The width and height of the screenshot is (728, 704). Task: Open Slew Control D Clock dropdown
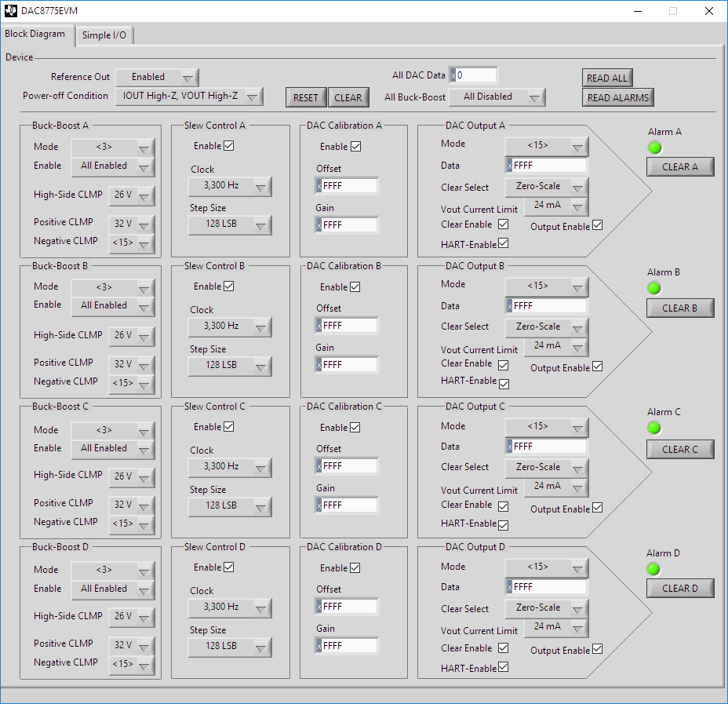[230, 607]
